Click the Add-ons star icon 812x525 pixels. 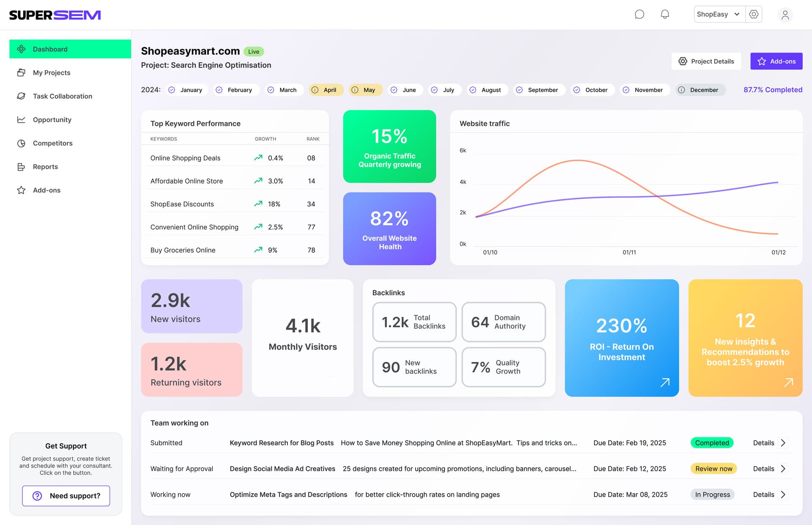(x=21, y=190)
